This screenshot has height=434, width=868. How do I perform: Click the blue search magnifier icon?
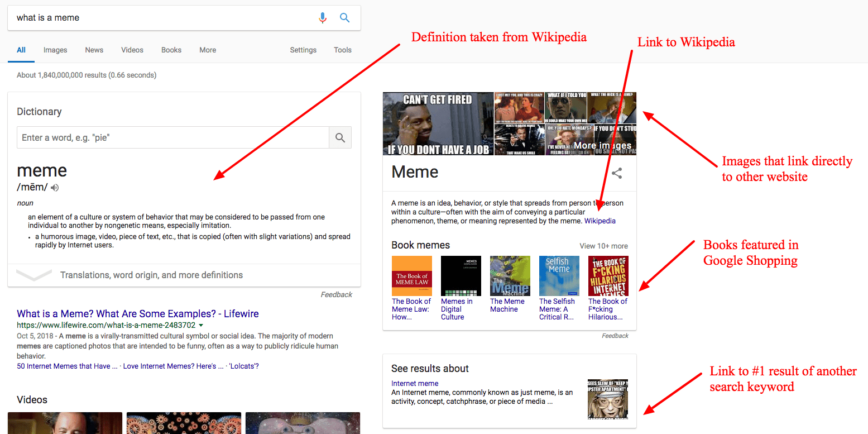pos(345,18)
